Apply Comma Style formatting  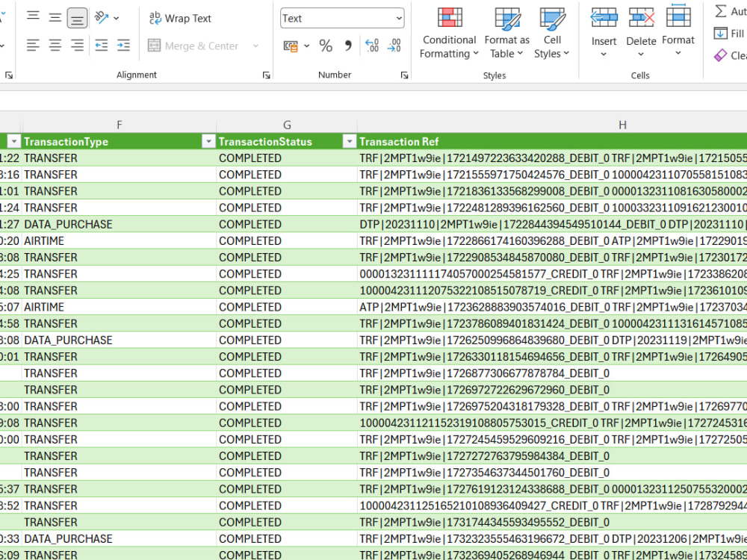click(348, 46)
